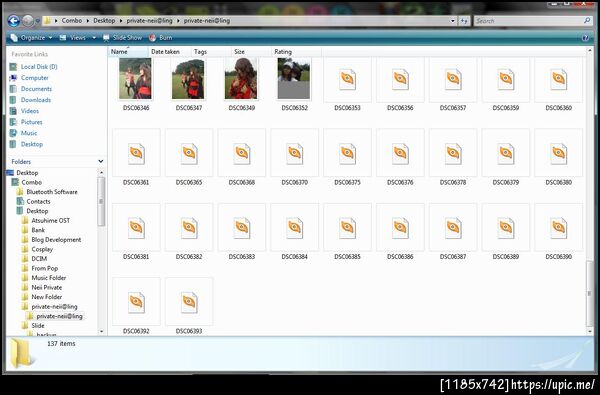600x395 pixels.
Task: Select the DSC06352 photo thumbnail
Action: click(294, 78)
